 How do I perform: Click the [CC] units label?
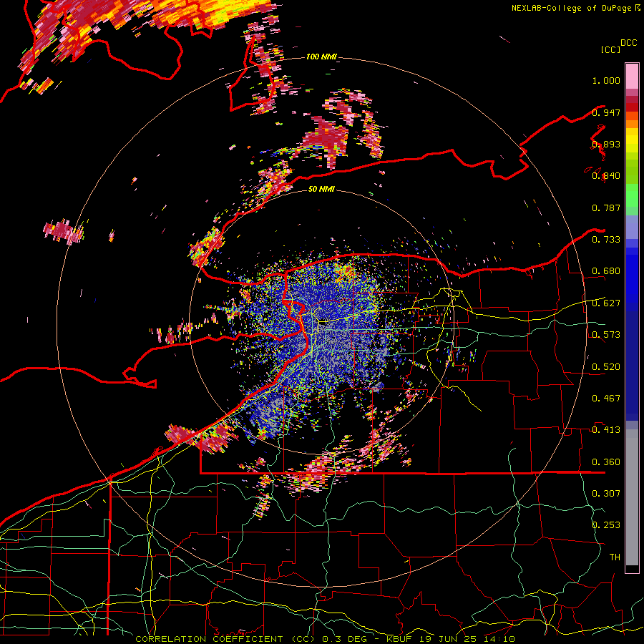(x=610, y=49)
